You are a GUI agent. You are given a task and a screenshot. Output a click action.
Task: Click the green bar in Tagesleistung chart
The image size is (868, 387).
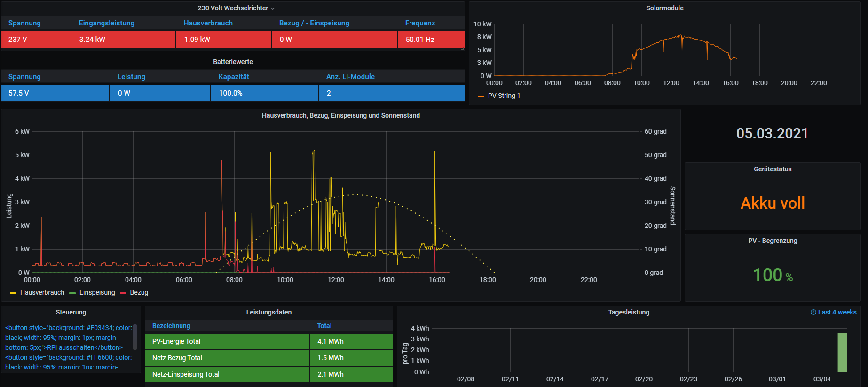click(x=842, y=352)
